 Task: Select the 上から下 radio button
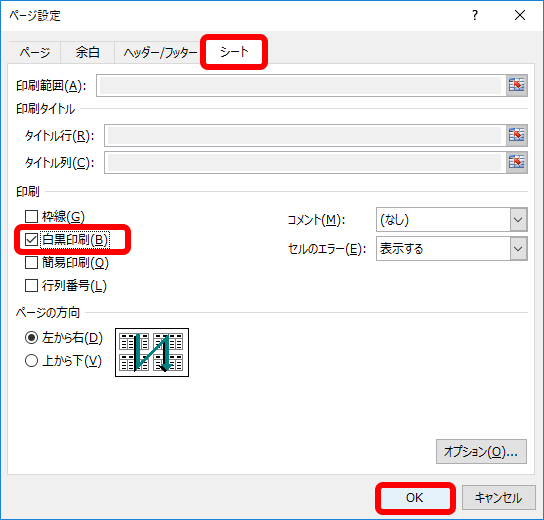(31, 361)
